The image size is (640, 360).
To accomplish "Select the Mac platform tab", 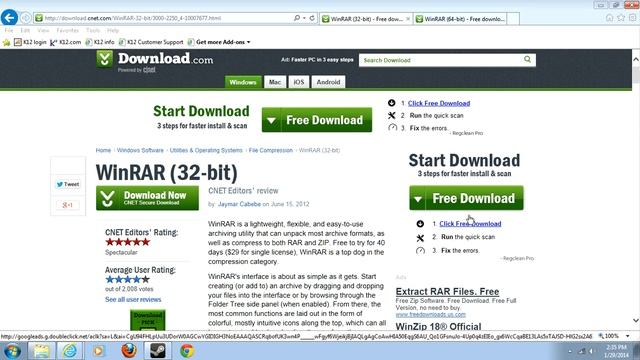I will click(x=275, y=82).
